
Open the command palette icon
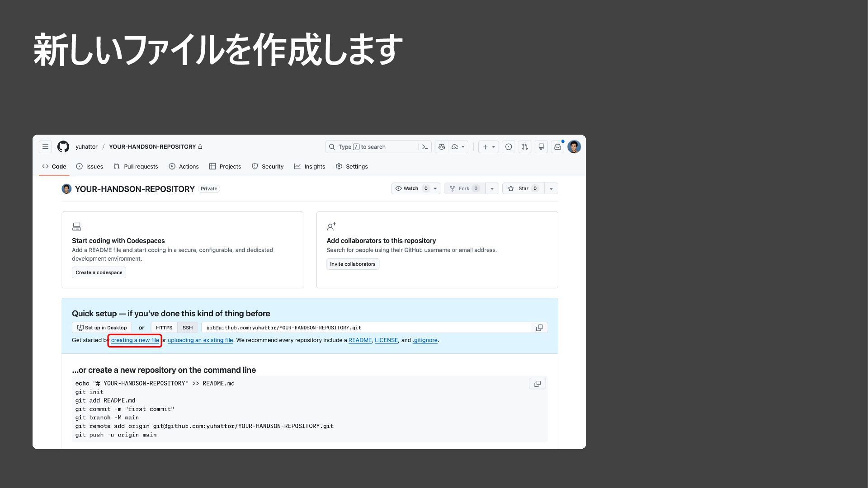pyautogui.click(x=425, y=147)
